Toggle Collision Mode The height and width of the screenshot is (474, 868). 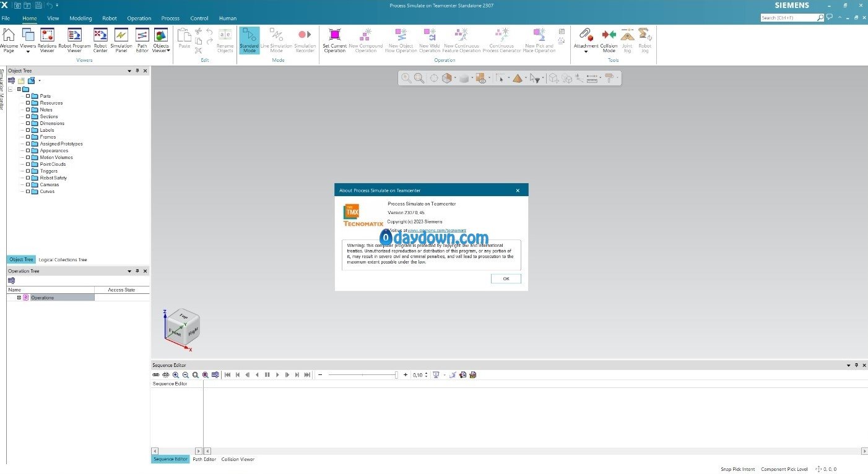pos(609,40)
